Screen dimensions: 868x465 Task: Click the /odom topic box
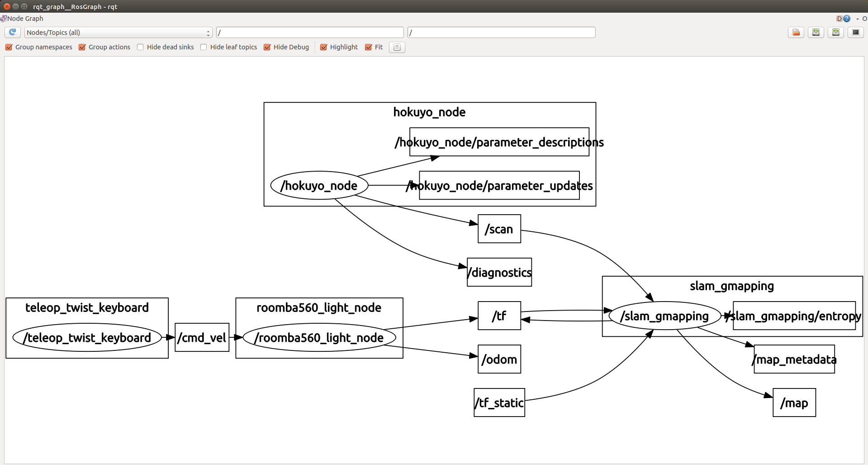[x=499, y=359]
